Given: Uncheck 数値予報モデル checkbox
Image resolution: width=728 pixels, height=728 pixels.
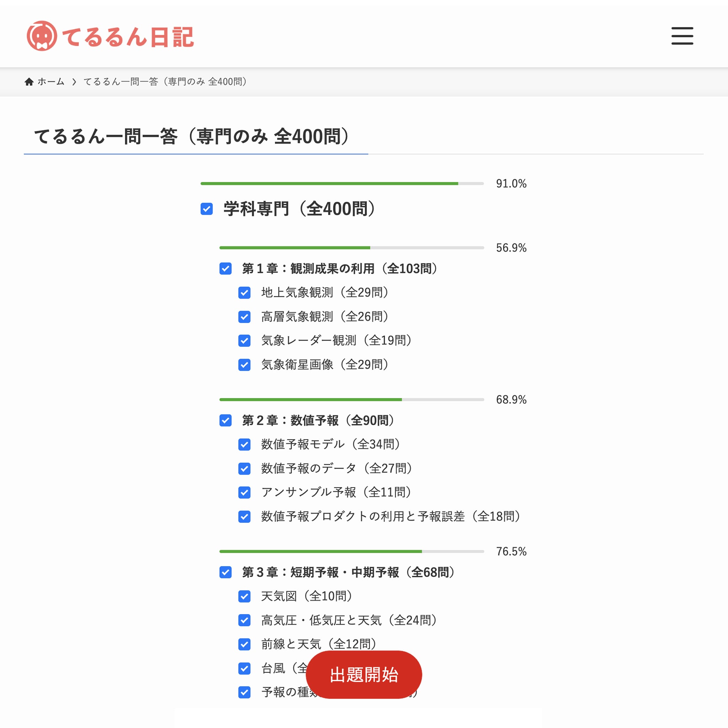Looking at the screenshot, I should click(244, 444).
